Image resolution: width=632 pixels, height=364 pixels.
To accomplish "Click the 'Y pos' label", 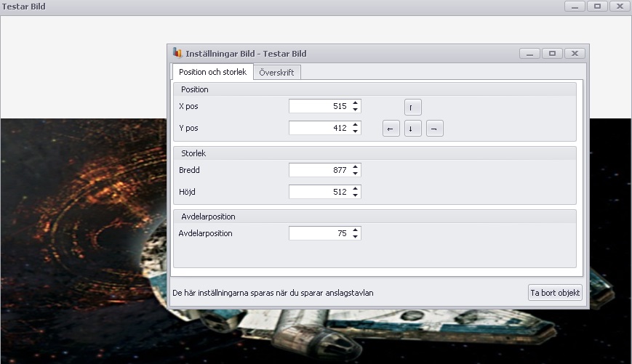I will click(x=188, y=128).
